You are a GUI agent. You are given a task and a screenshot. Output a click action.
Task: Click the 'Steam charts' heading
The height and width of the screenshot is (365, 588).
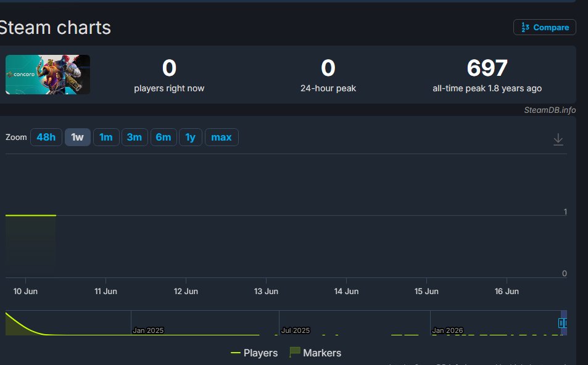(55, 28)
